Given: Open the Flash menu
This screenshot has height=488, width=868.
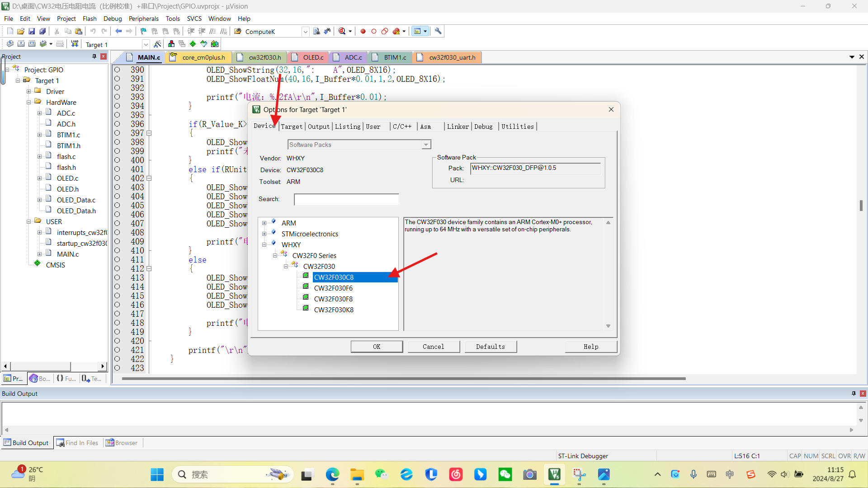Looking at the screenshot, I should pyautogui.click(x=90, y=19).
